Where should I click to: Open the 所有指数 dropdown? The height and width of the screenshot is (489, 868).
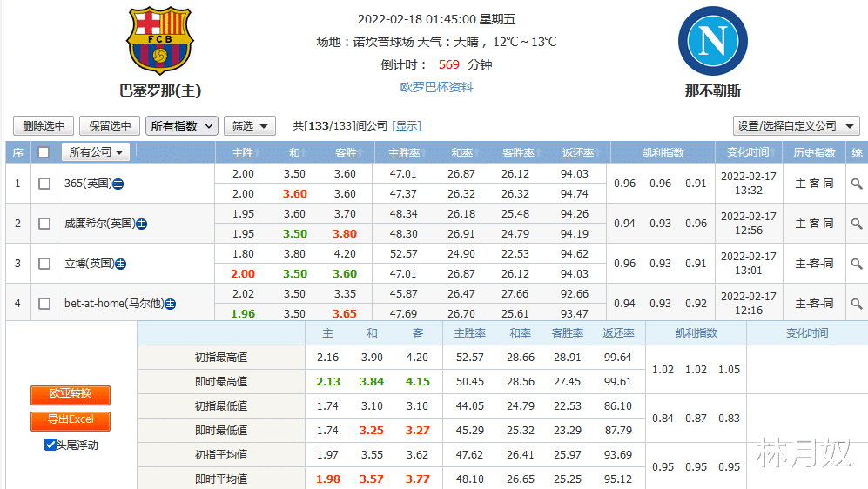(x=182, y=126)
